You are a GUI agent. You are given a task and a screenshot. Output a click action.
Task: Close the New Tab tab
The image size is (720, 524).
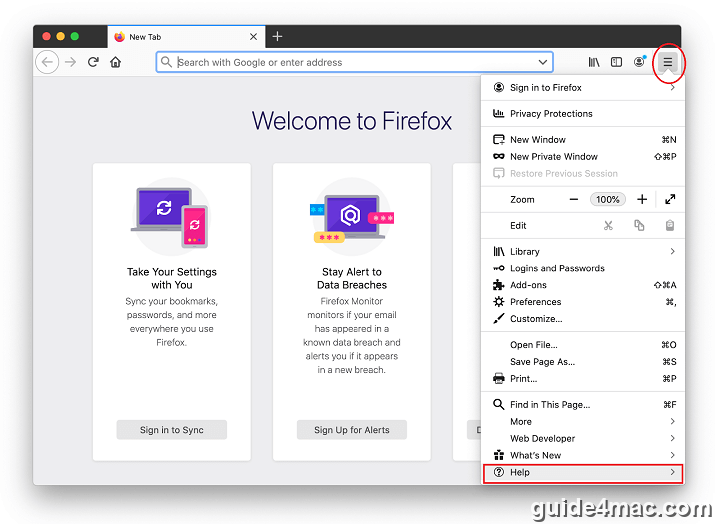tap(253, 36)
